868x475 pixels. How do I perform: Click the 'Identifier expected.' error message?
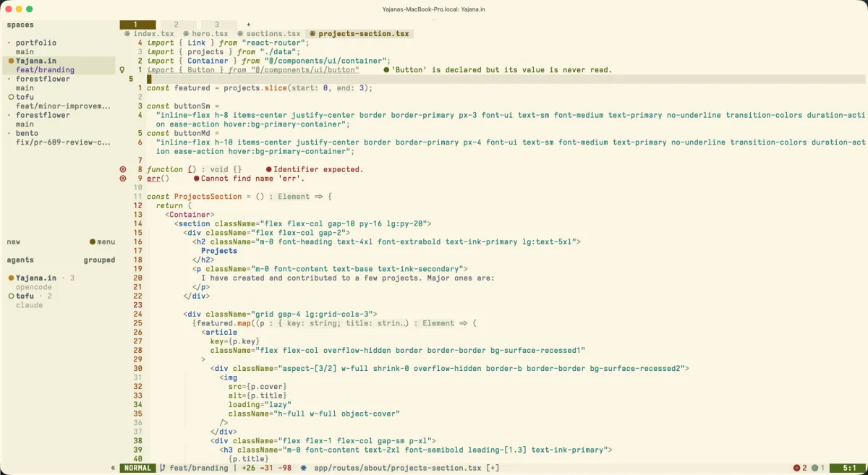(318, 169)
